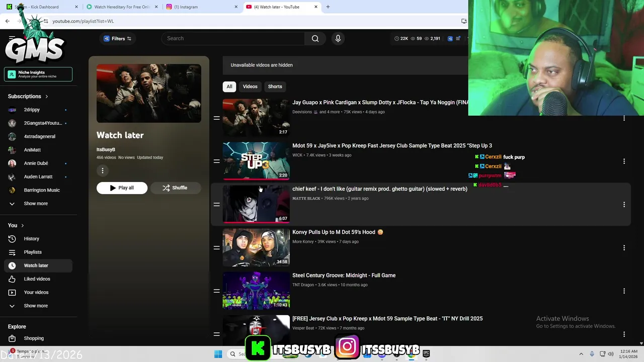Expand Show more under subscriptions
This screenshot has height=362, width=644.
coord(35,204)
